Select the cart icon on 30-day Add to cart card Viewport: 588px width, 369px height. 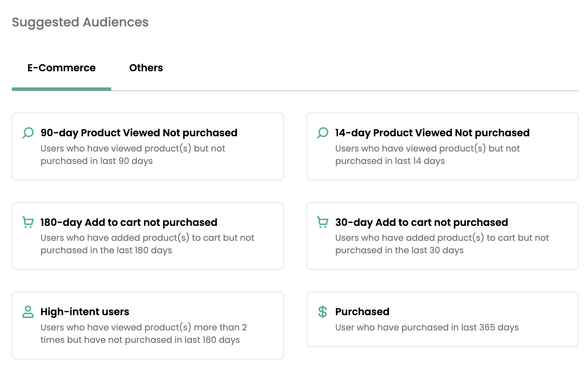pyautogui.click(x=322, y=222)
